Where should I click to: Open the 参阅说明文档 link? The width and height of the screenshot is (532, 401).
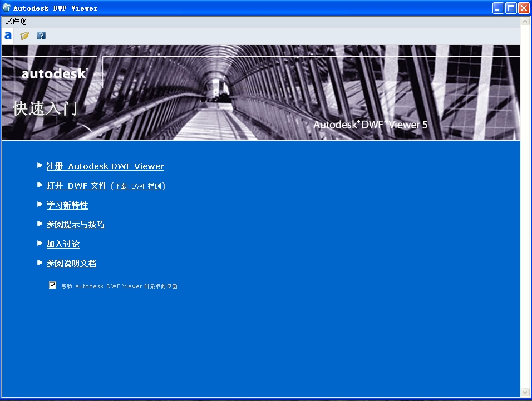point(72,264)
